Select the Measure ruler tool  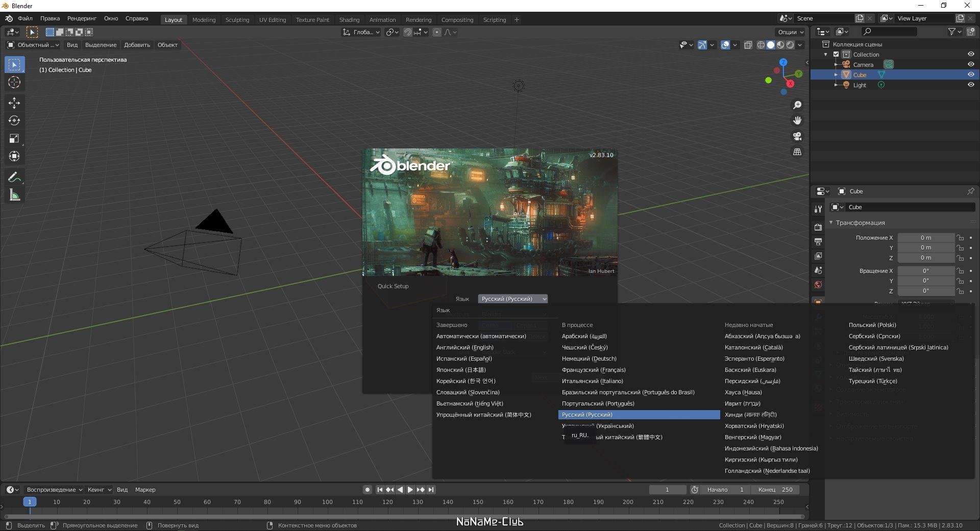[14, 195]
